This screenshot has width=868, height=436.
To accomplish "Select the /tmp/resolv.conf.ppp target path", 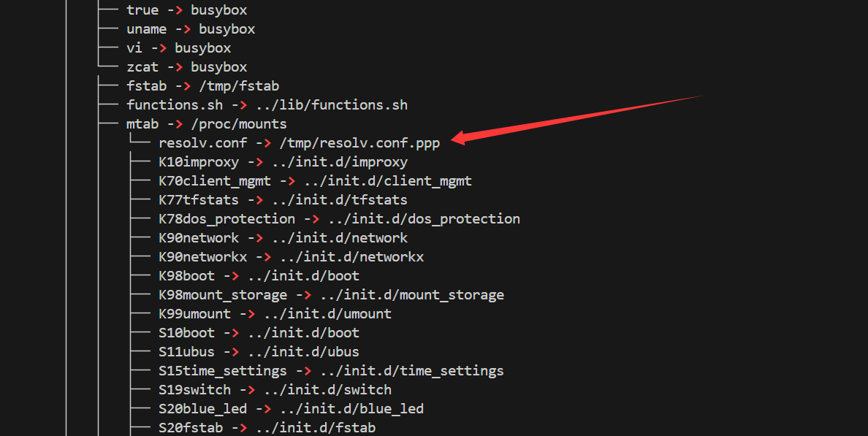I will [x=359, y=143].
